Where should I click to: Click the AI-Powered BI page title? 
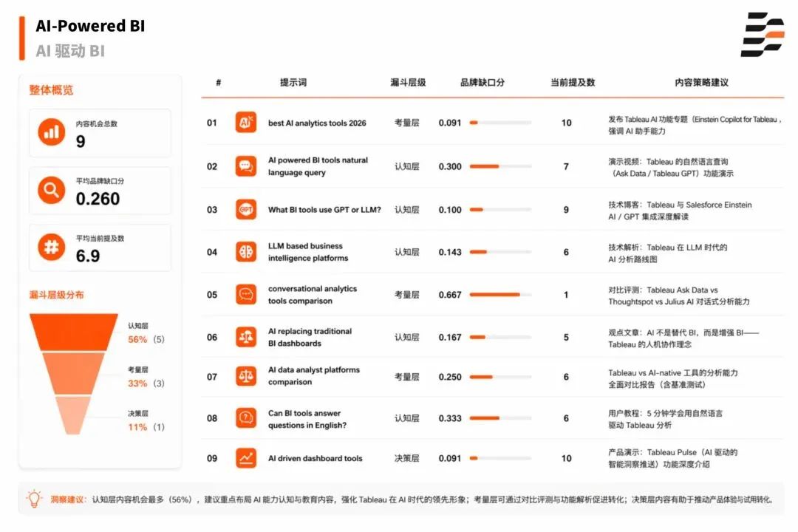click(90, 25)
